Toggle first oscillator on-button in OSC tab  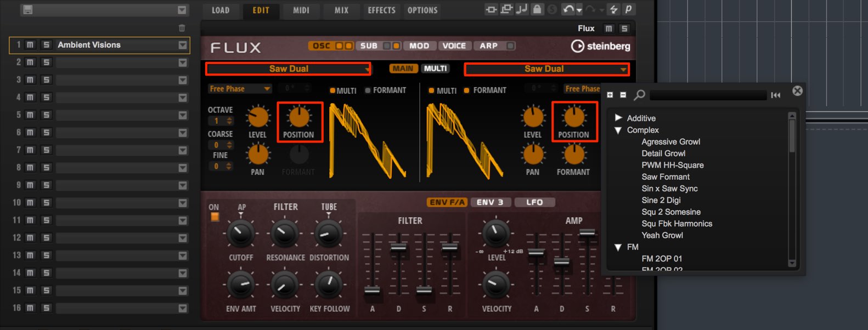click(x=339, y=46)
